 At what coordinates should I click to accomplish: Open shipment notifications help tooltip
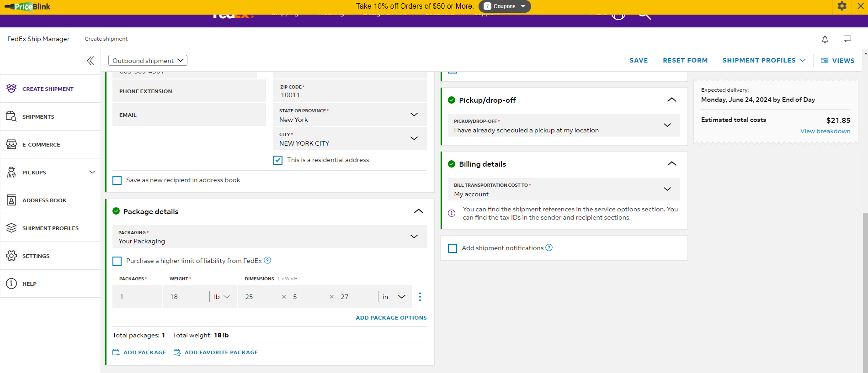tap(549, 247)
